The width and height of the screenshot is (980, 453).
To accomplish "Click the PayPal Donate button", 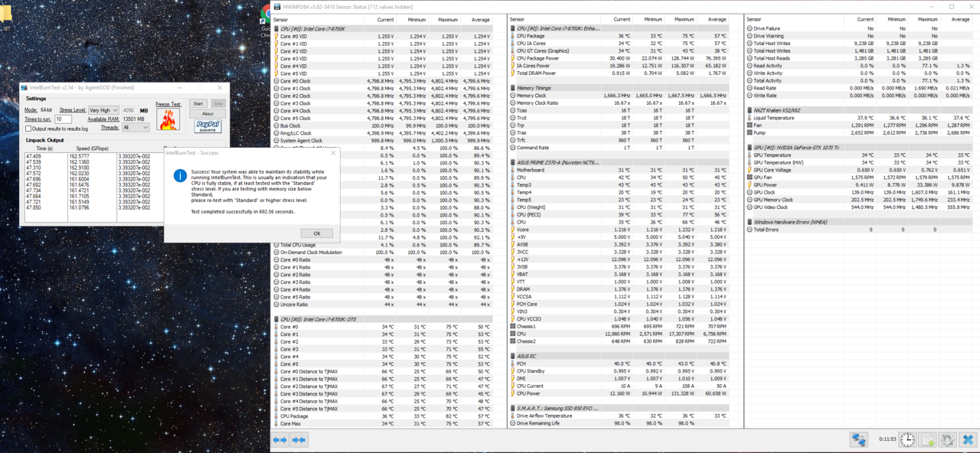I will [x=207, y=125].
